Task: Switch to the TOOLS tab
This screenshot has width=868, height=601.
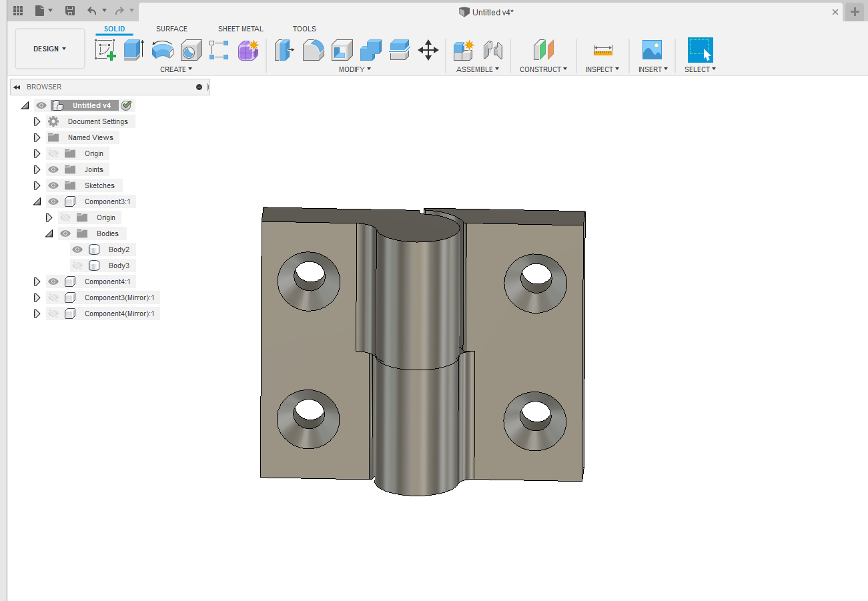Action: [304, 29]
